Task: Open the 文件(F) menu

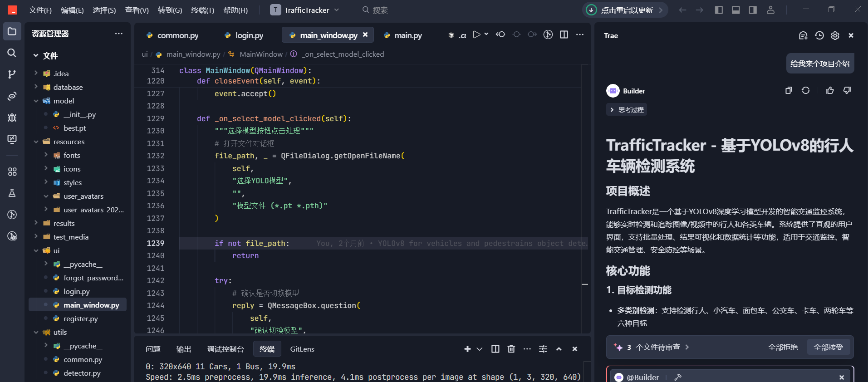Action: click(x=40, y=10)
